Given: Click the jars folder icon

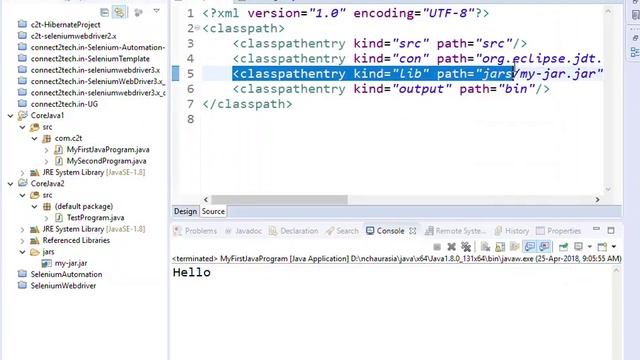Looking at the screenshot, I should (x=35, y=252).
